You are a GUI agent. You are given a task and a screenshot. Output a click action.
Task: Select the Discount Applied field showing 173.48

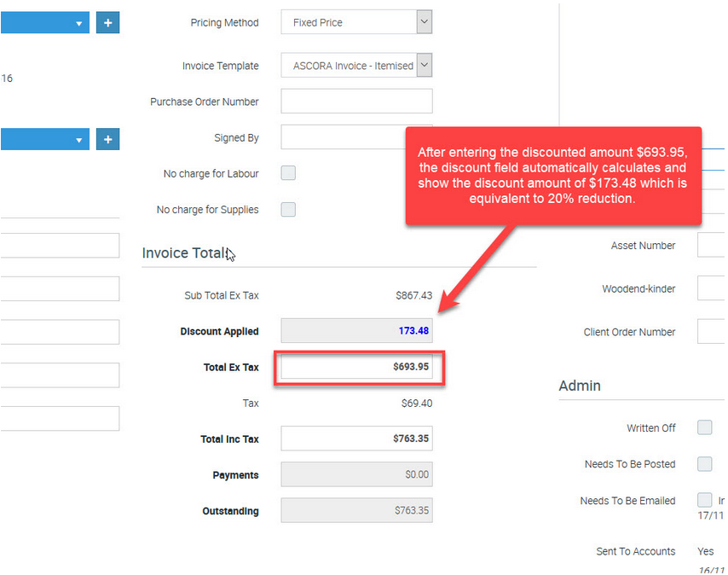click(356, 331)
